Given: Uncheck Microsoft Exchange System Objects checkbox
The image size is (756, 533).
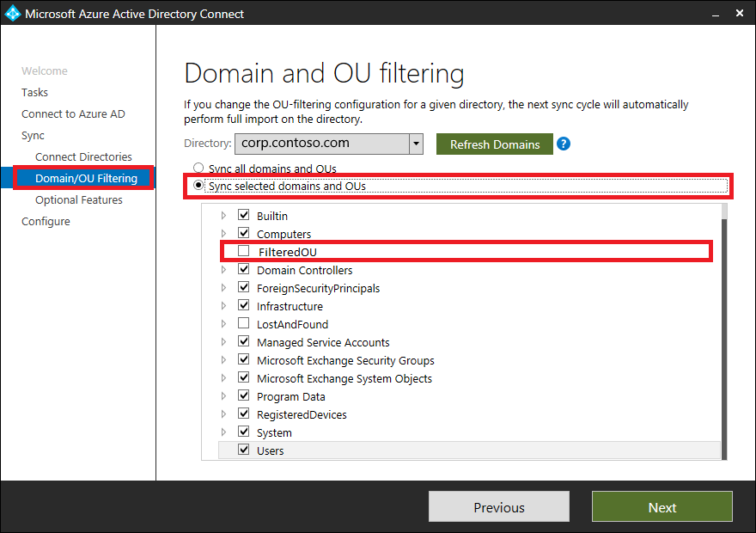Looking at the screenshot, I should 243,377.
